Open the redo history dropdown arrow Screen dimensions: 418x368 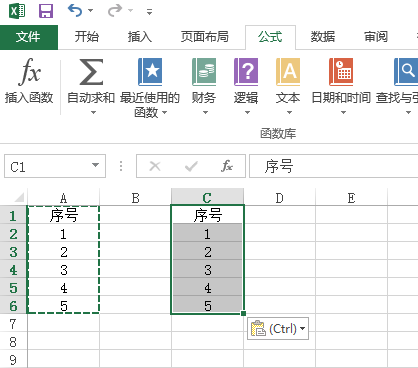131,11
